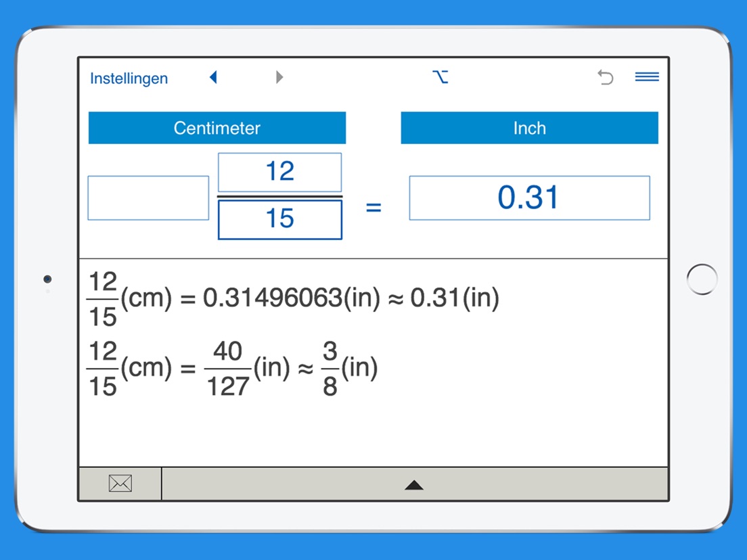Toggle the Centimeter unit selection
747x560 pixels.
tap(217, 128)
